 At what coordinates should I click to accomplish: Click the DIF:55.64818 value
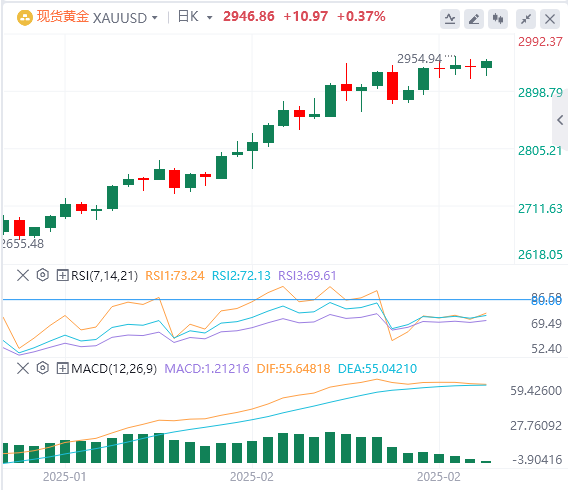pyautogui.click(x=293, y=369)
